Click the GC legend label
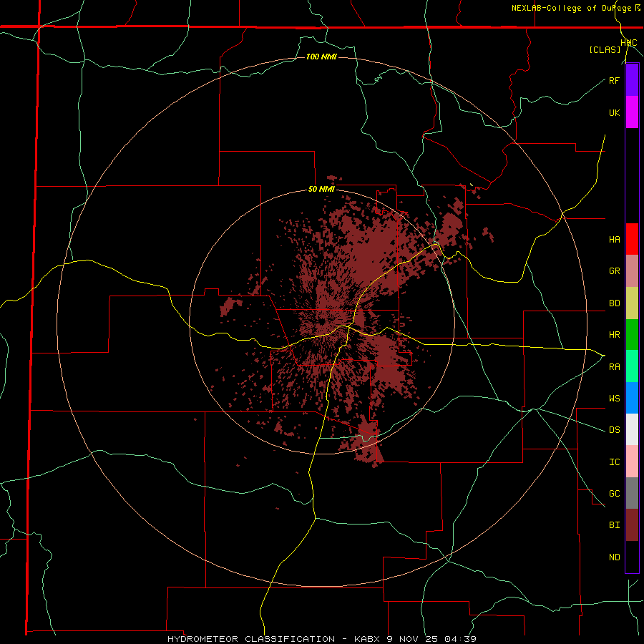Image resolution: width=644 pixels, height=644 pixels. click(x=614, y=494)
